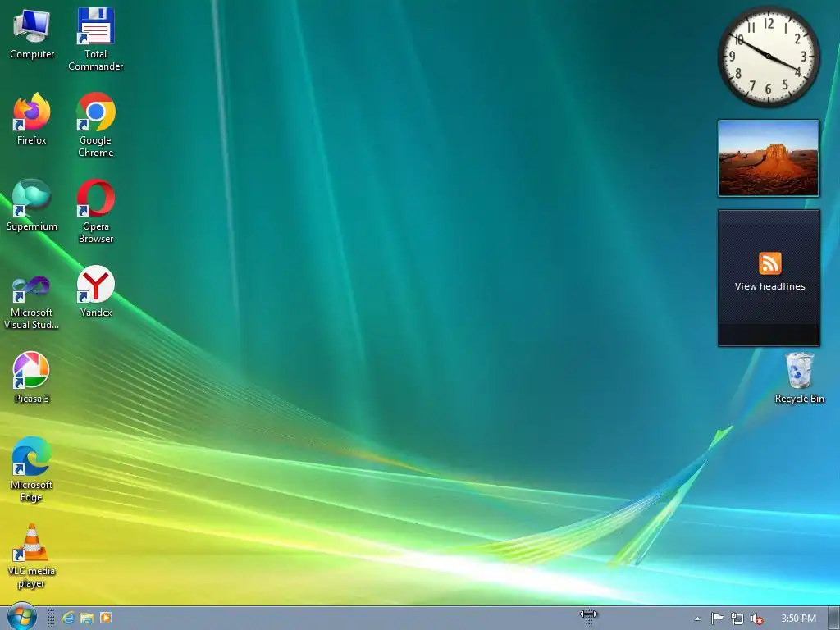
Task: Launch Total Commander shortcut
Action: point(95,39)
